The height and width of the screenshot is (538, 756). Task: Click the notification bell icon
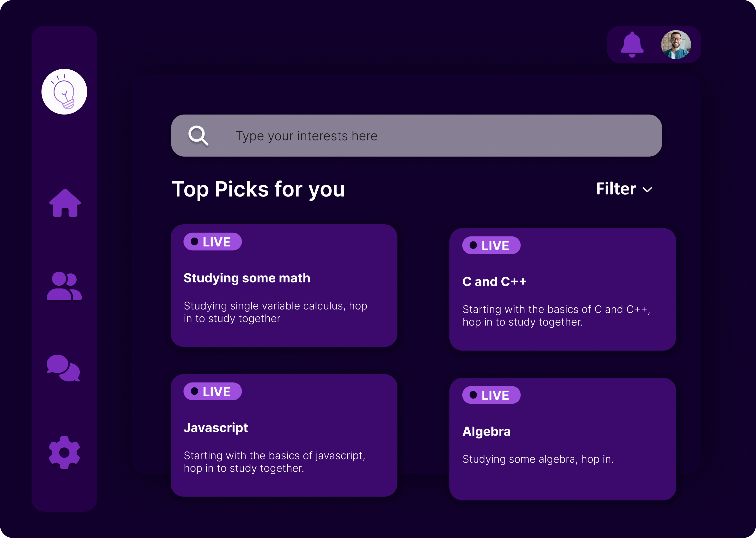(632, 44)
